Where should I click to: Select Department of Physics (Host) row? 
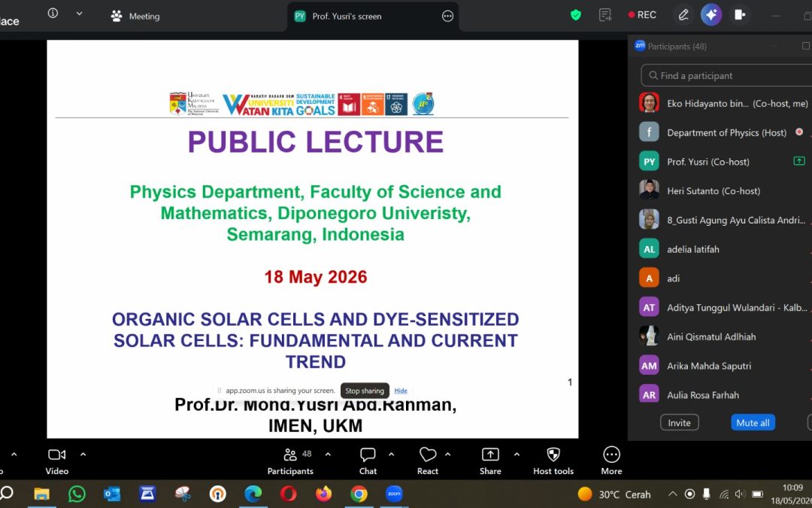[x=723, y=132]
